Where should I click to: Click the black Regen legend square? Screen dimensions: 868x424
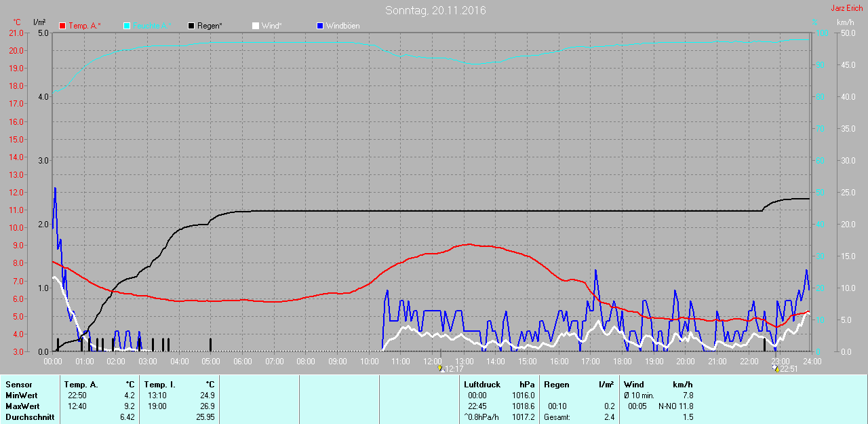coord(191,26)
